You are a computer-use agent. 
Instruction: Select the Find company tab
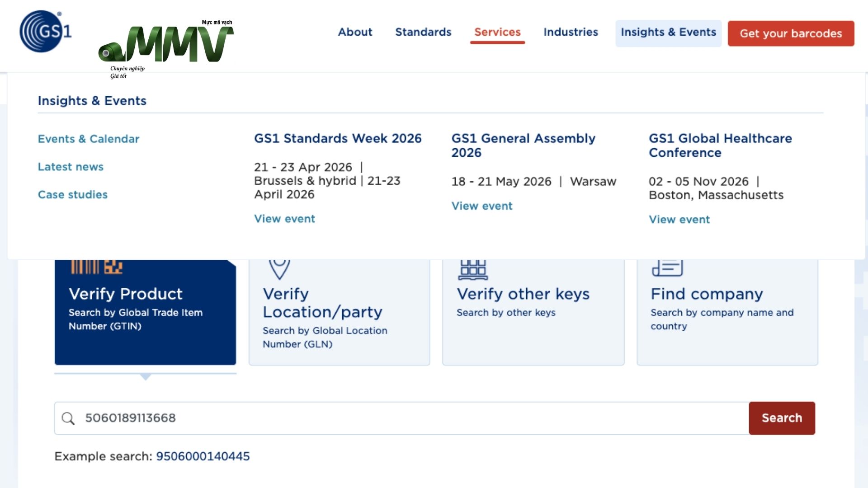click(727, 312)
